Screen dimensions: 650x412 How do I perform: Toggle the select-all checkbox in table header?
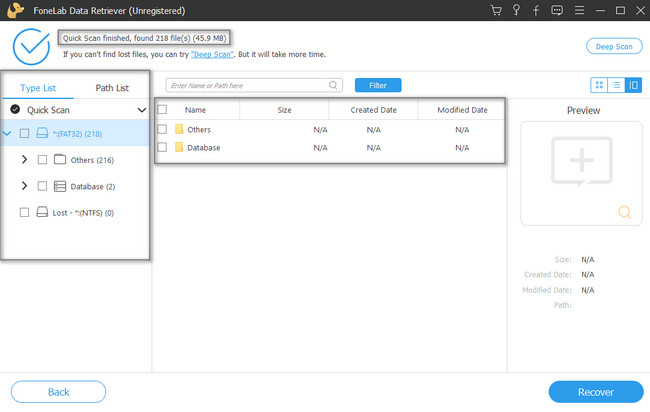(x=162, y=109)
